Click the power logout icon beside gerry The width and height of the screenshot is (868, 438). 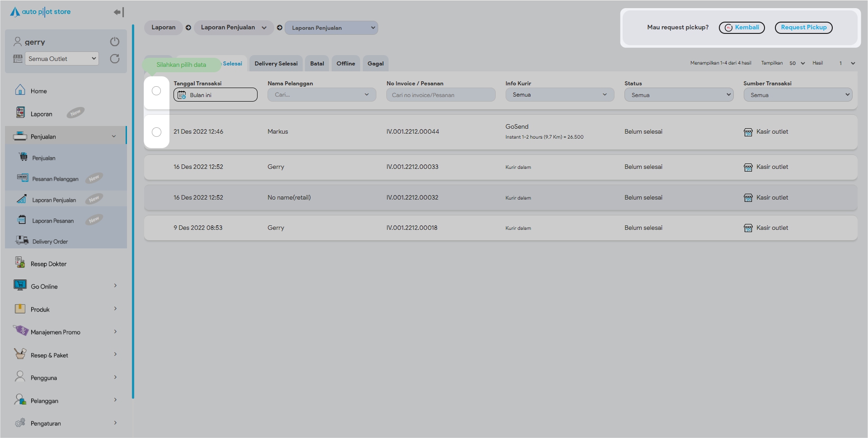click(115, 42)
